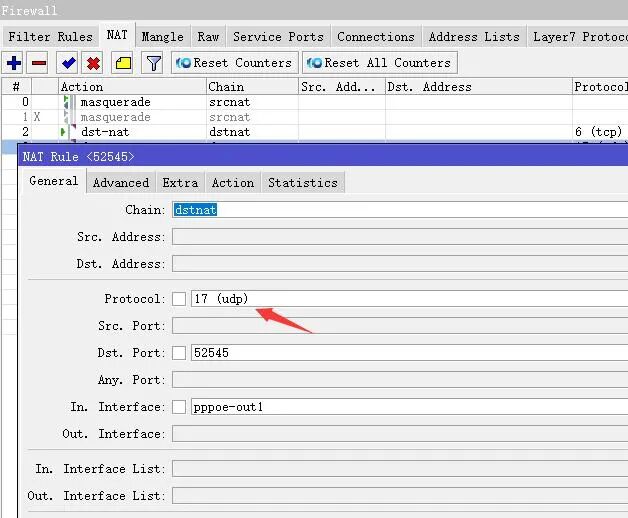Click 6 (tcp) protocol cell in row 2

coord(598,132)
